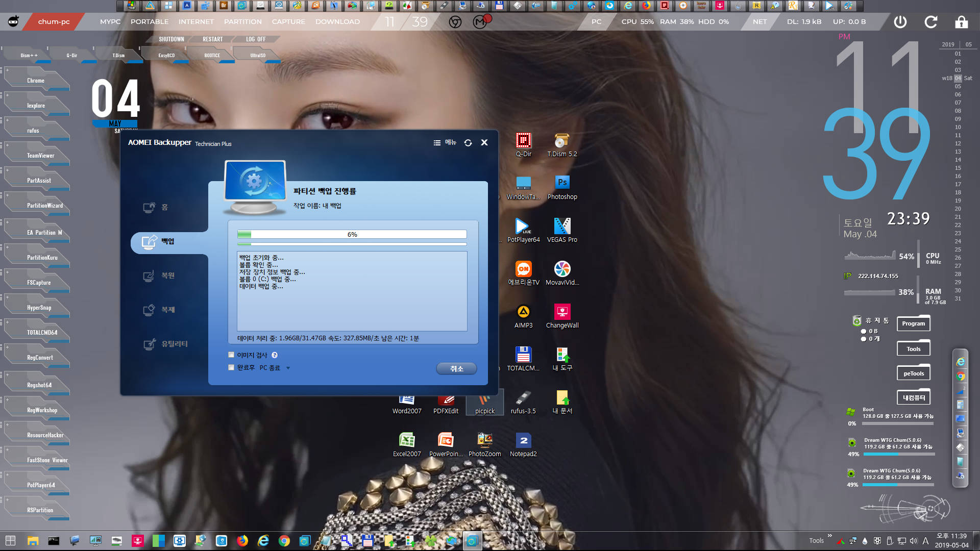Open the PARTITION top bar menu

click(243, 22)
